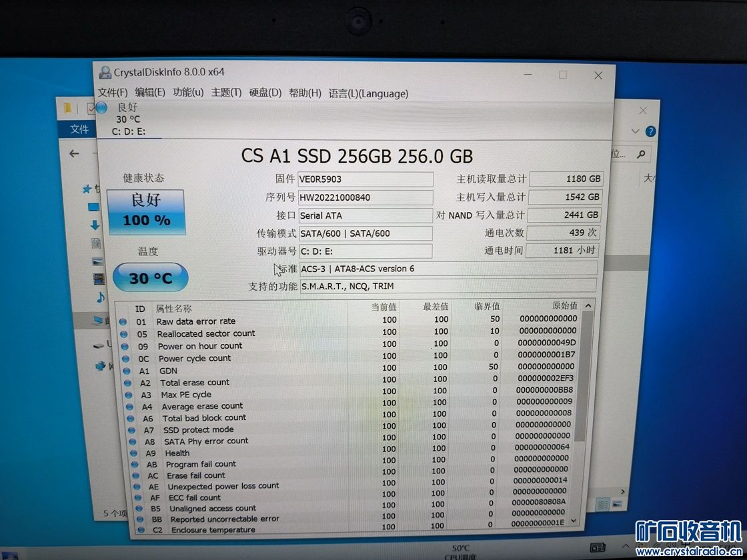Open the 文件(F) menu in CrystalDiskInfo
This screenshot has width=747, height=560.
pyautogui.click(x=113, y=93)
